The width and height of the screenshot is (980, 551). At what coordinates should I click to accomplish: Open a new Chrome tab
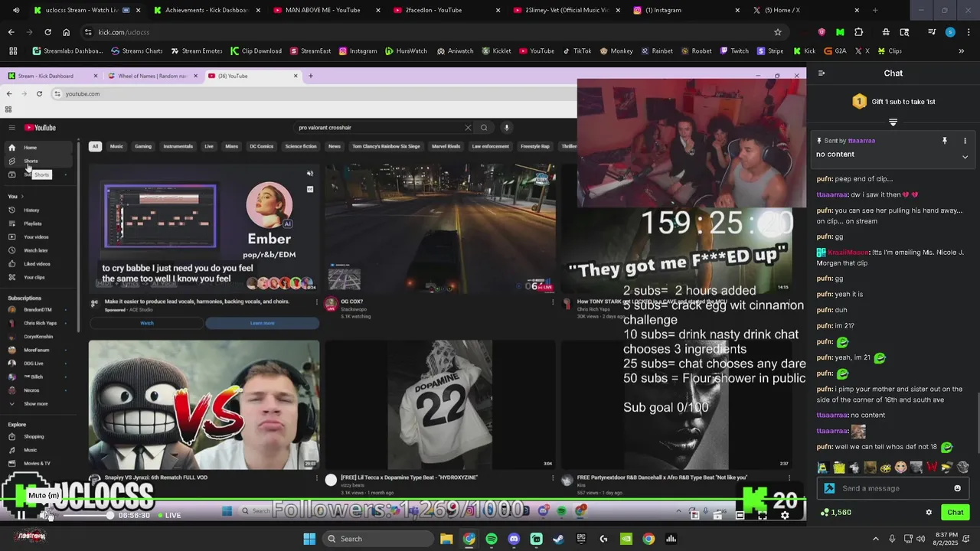tap(875, 10)
